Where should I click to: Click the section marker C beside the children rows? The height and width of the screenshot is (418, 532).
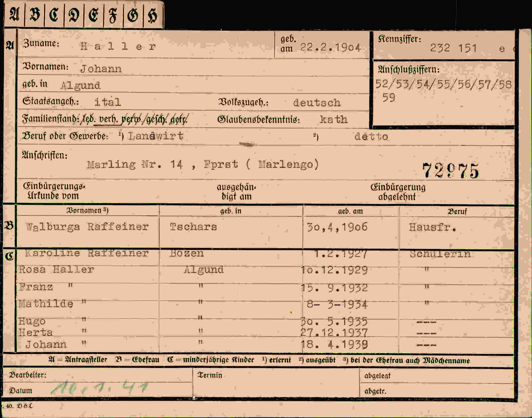(9, 256)
